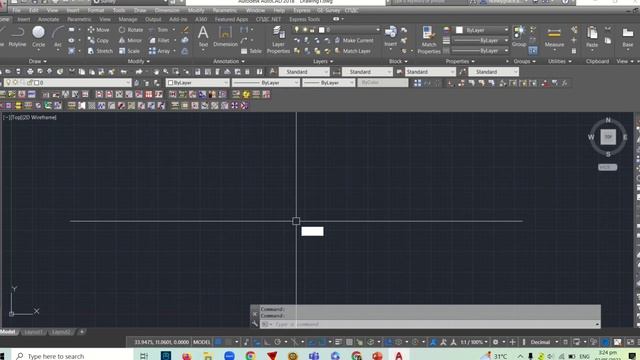The height and width of the screenshot is (360, 640).
Task: Activate the Array command
Action: pos(160,51)
